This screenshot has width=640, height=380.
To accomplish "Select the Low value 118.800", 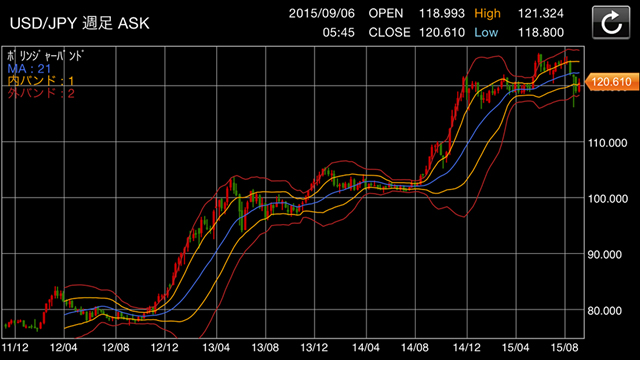I will pyautogui.click(x=540, y=32).
